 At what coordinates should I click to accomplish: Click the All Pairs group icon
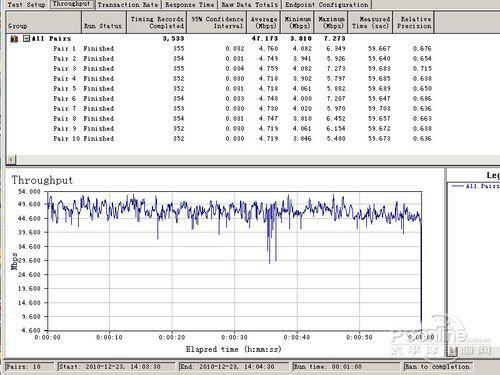(x=14, y=39)
